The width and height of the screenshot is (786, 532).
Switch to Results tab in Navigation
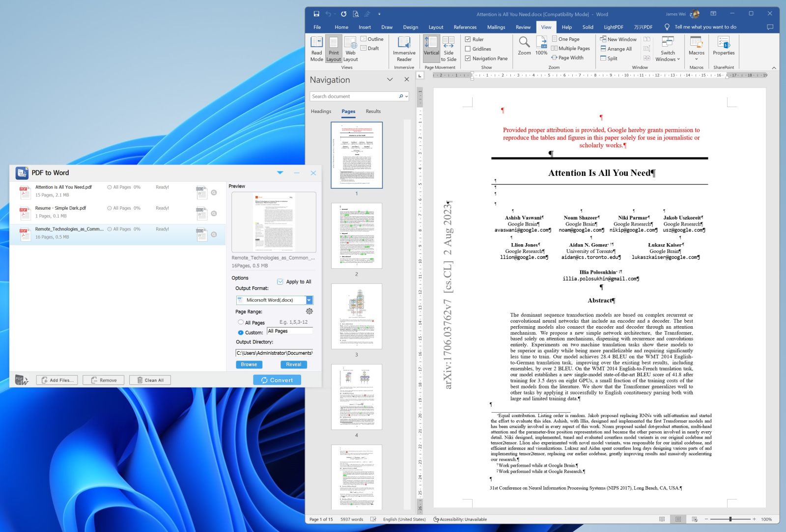373,112
